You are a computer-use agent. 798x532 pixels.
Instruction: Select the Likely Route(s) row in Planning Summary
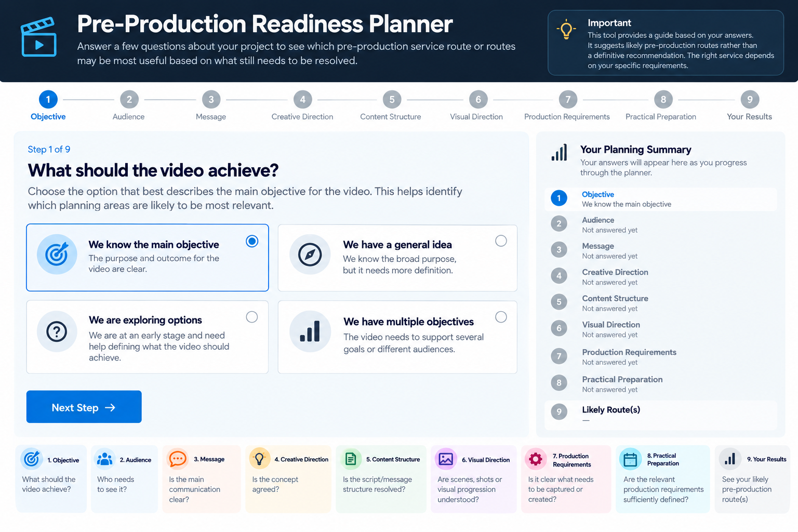661,414
